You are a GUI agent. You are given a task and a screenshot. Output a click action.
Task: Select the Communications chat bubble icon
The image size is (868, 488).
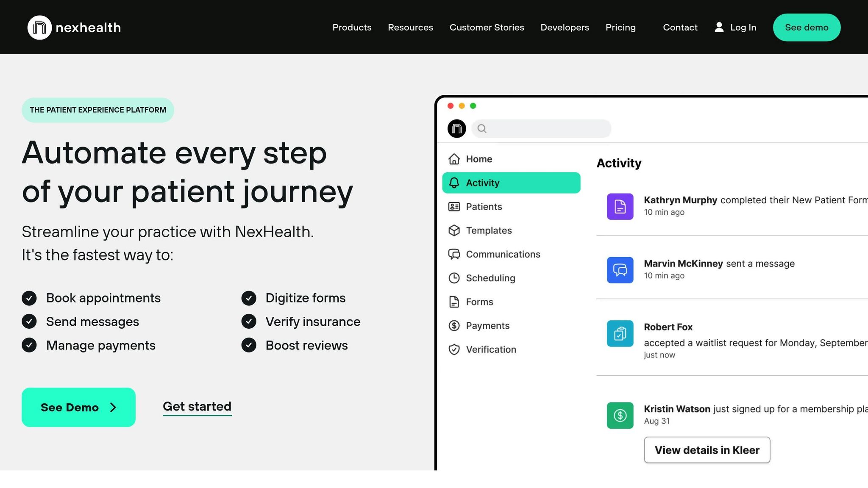(454, 254)
